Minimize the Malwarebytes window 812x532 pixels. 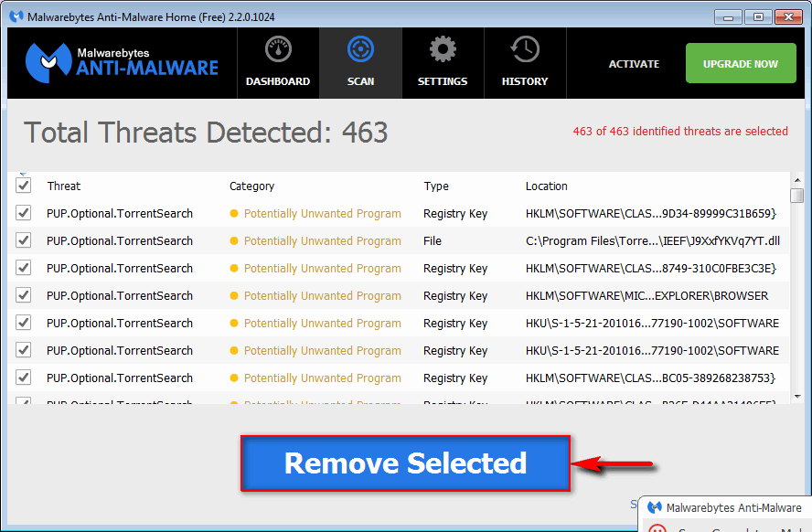point(728,17)
